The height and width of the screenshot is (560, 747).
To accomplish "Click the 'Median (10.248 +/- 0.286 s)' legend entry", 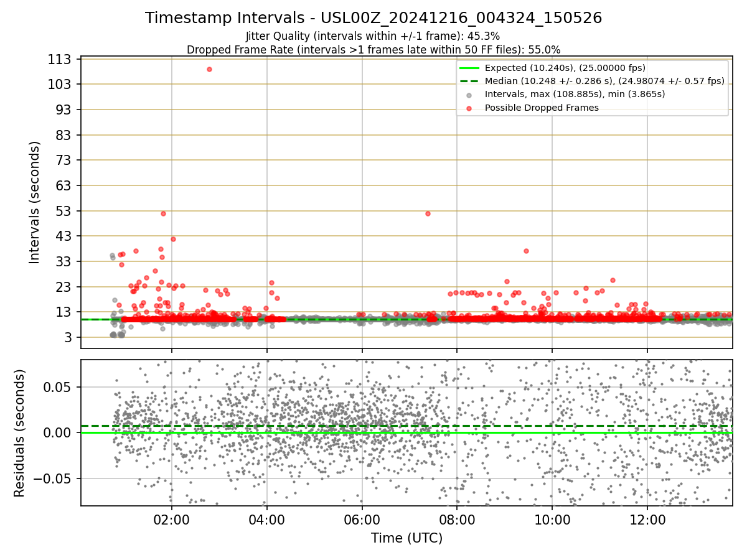I will coord(604,81).
